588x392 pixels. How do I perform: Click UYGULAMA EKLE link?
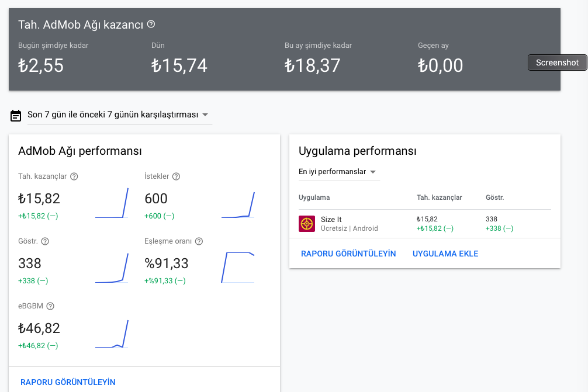click(x=445, y=254)
